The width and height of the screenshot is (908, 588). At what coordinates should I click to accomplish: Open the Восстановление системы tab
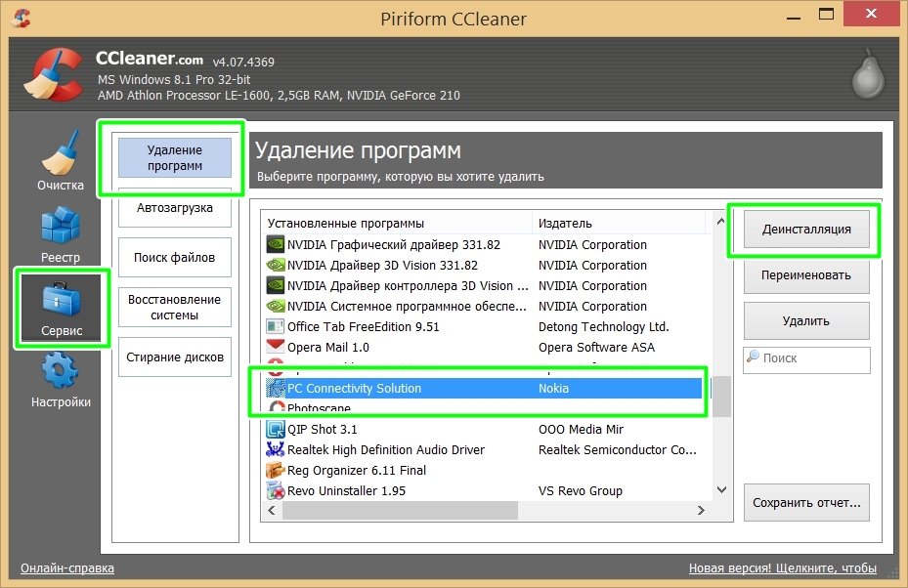tap(175, 308)
